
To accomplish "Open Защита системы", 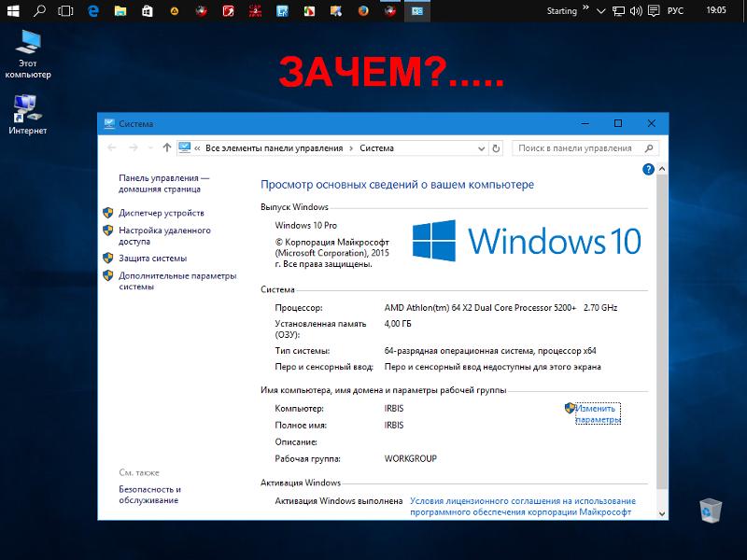I will 152,259.
